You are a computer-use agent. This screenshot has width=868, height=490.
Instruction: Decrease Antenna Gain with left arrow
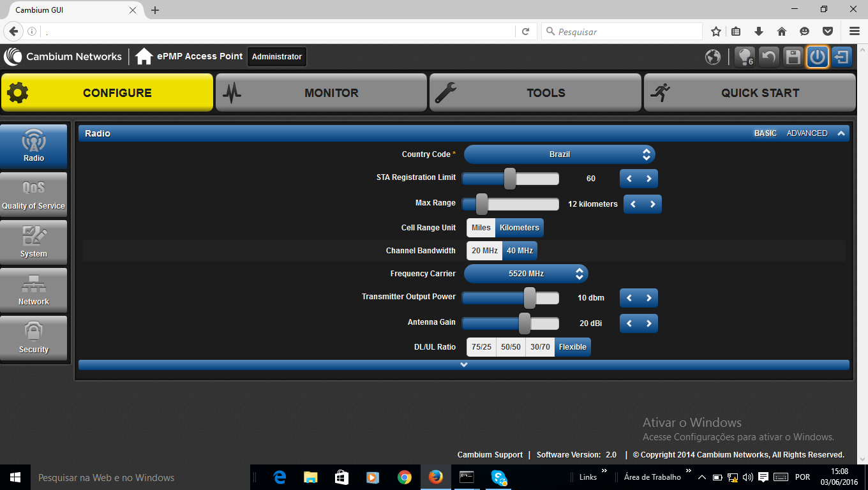tap(629, 323)
